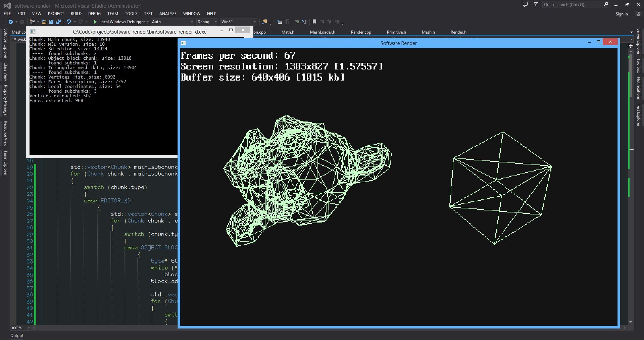Click the console window's system menu icon
644x340 pixels.
(x=33, y=31)
